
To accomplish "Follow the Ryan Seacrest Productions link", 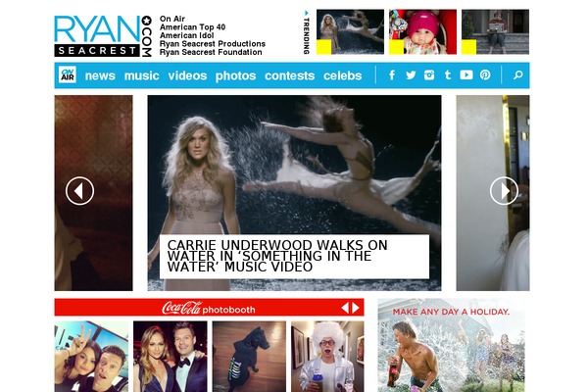I will (x=213, y=44).
